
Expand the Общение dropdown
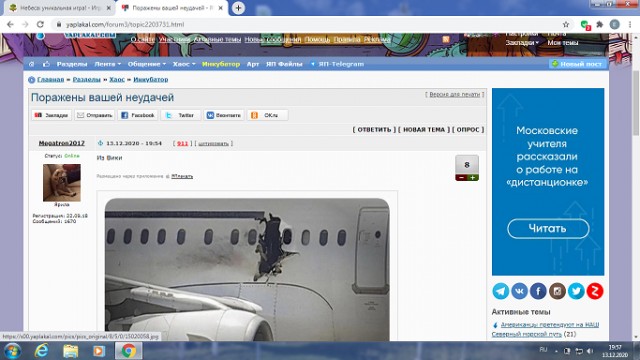coord(147,64)
